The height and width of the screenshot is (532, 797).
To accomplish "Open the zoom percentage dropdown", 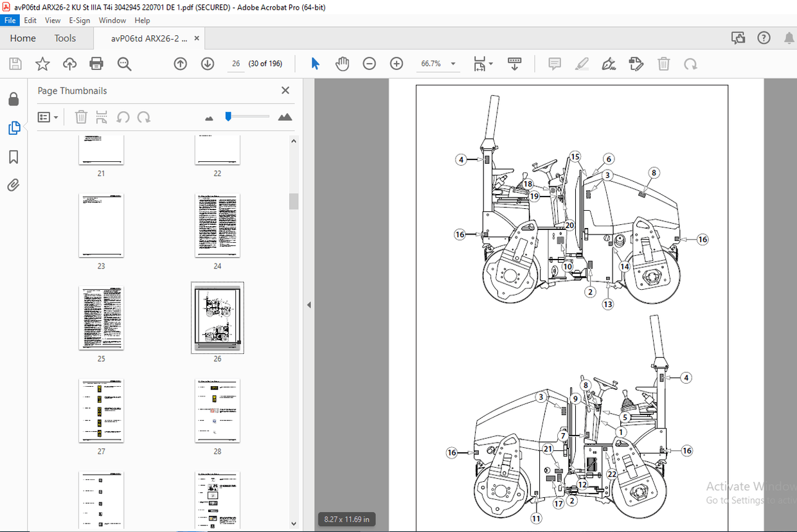I will click(x=452, y=64).
